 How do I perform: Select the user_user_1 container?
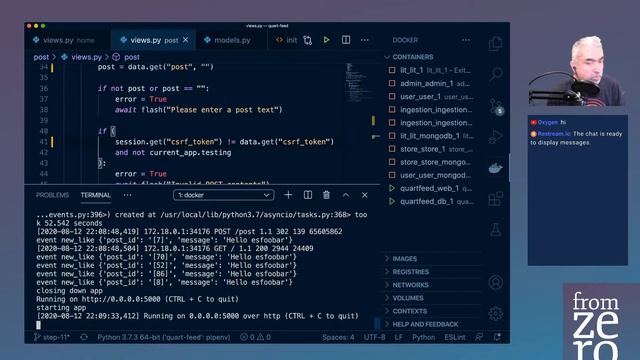(x=431, y=96)
